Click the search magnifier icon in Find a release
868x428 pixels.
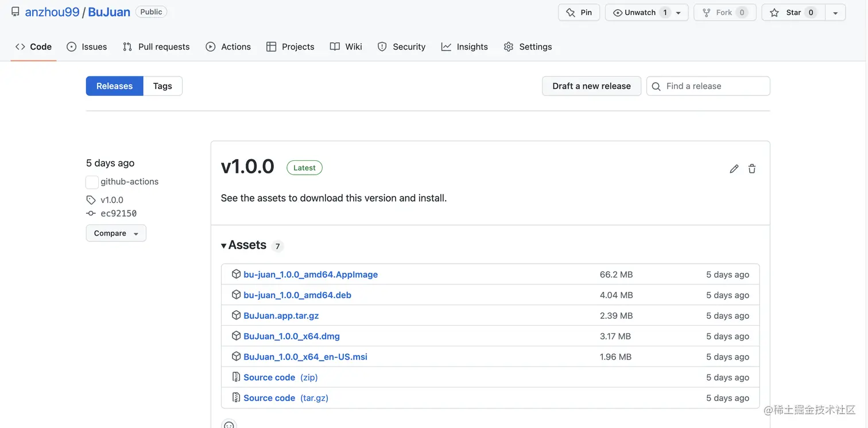tap(656, 86)
